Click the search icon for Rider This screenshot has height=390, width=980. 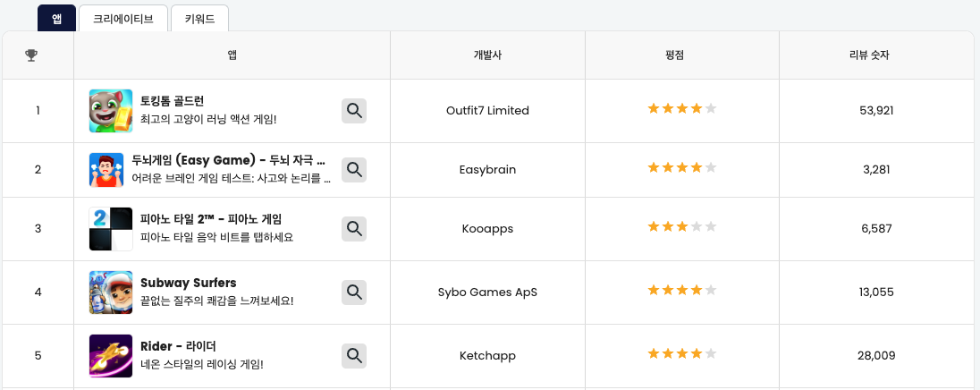pyautogui.click(x=354, y=356)
